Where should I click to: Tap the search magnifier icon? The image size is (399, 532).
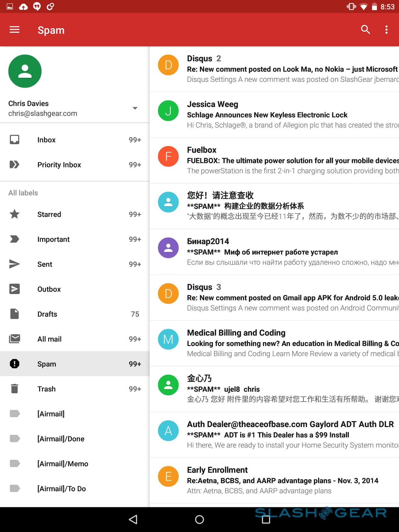click(x=365, y=30)
